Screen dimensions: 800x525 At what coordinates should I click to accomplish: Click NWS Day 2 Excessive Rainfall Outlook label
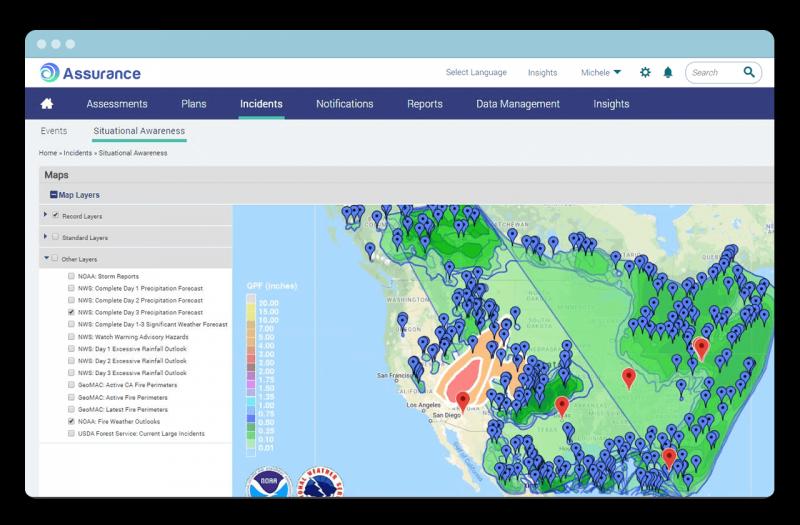pyautogui.click(x=132, y=361)
